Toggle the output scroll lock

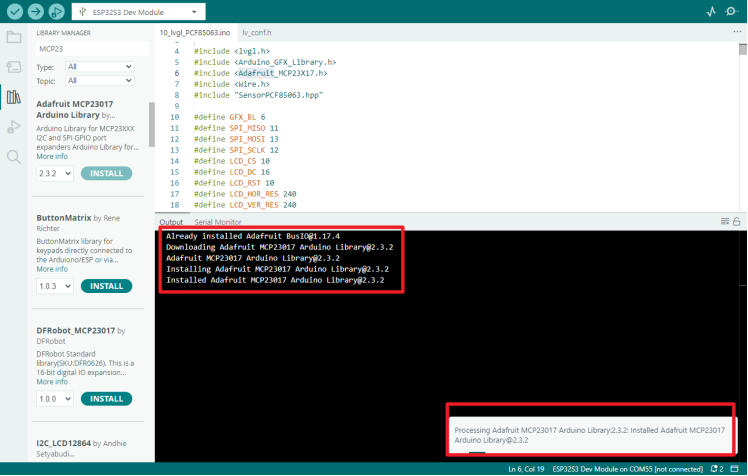pos(737,221)
